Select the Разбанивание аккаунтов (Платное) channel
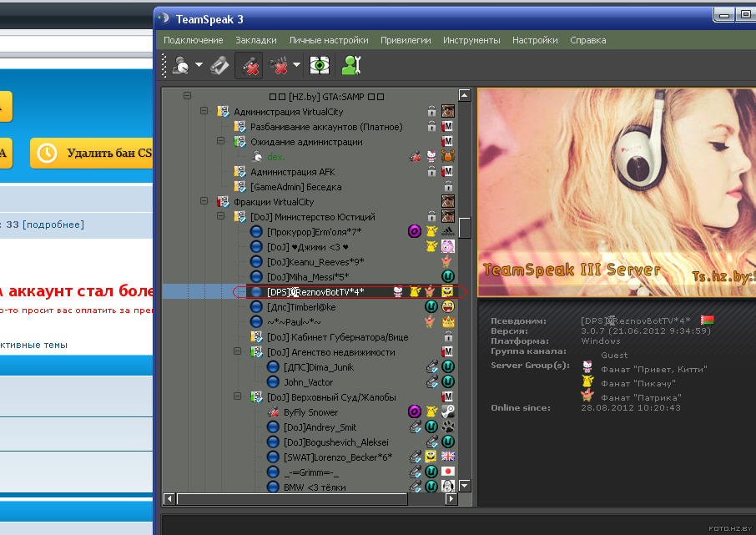The image size is (756, 535). pyautogui.click(x=326, y=127)
